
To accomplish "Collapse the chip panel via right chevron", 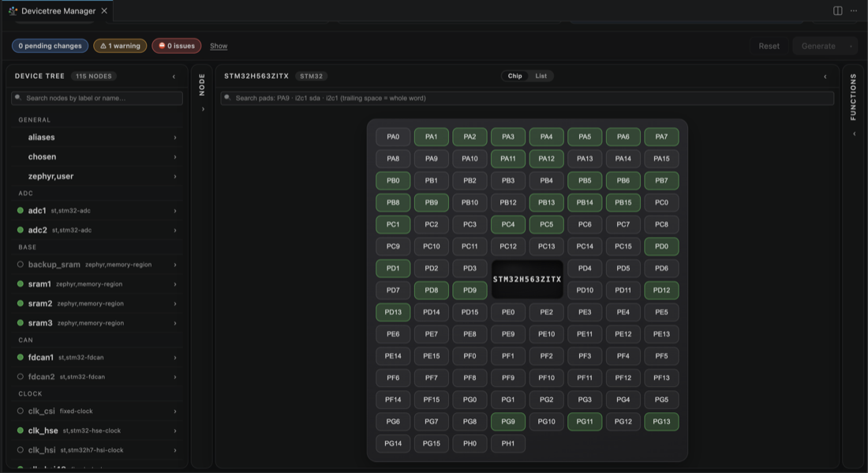I will (825, 77).
